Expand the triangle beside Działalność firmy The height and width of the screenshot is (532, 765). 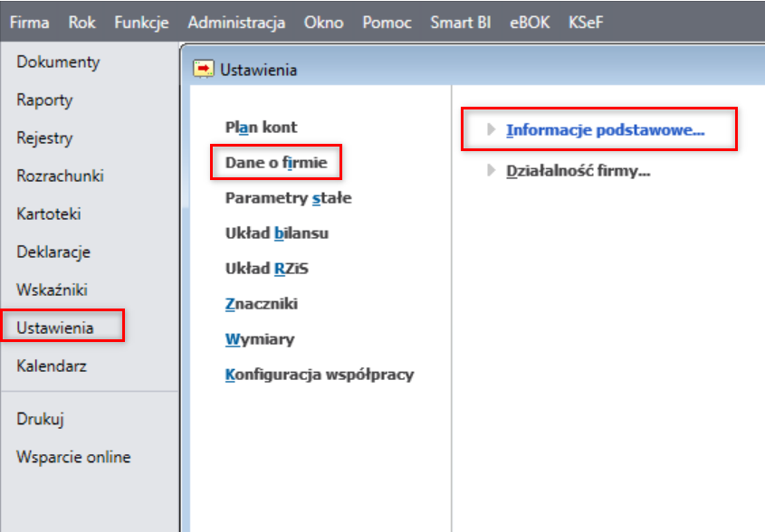[x=492, y=170]
